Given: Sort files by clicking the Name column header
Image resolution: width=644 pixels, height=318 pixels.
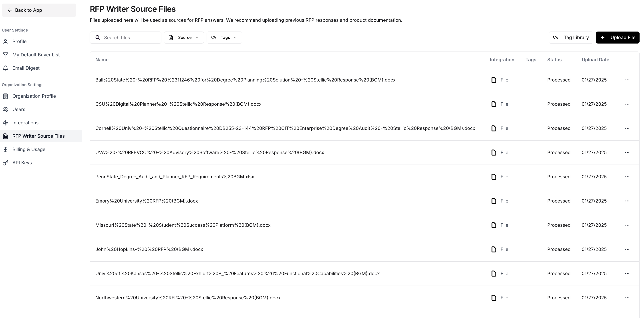Looking at the screenshot, I should tap(102, 60).
